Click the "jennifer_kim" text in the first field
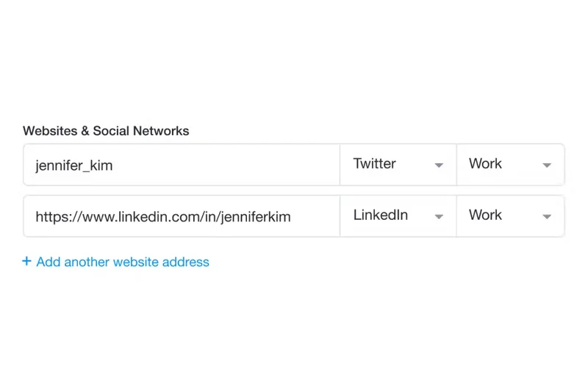Viewport: 588px width, 392px height. click(74, 165)
